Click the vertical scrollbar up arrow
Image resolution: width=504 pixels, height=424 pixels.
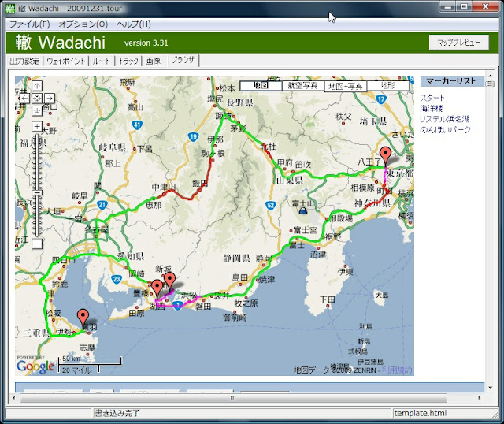(x=490, y=76)
